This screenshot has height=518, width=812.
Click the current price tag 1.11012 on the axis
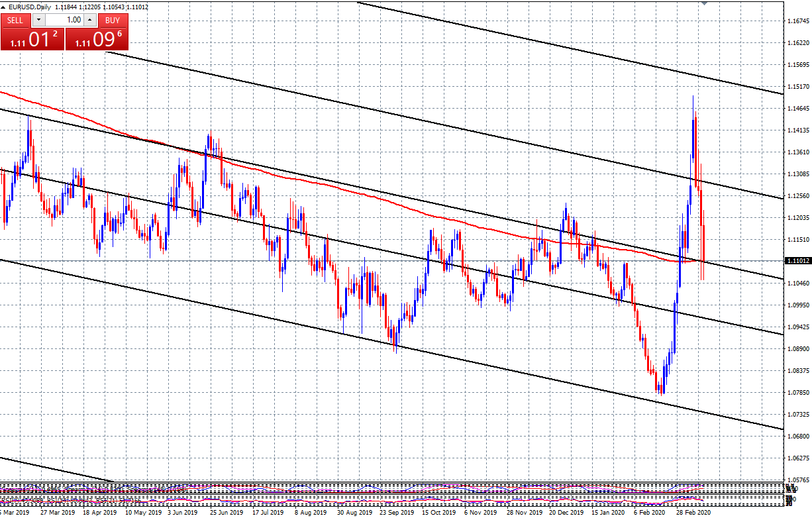tap(797, 261)
